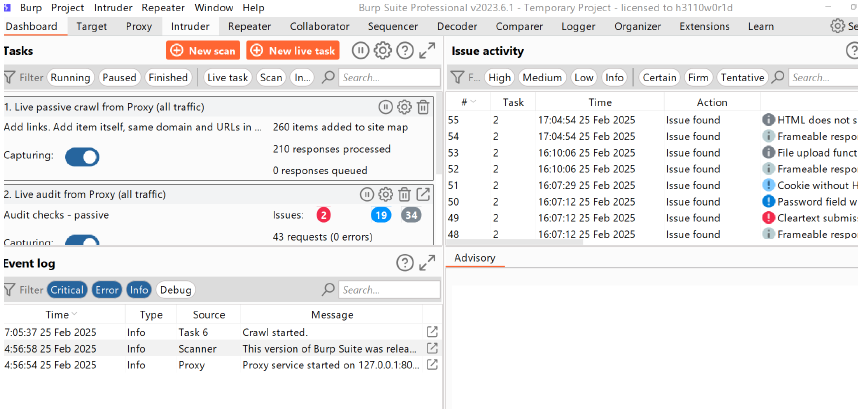Screen dimensions: 862x413
Task: Filter tasks by Scan type
Action: [x=271, y=78]
